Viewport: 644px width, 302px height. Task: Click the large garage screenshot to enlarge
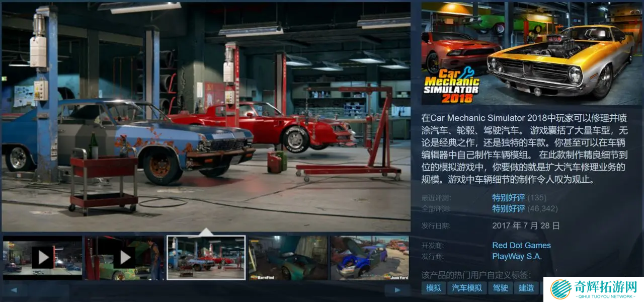pos(206,116)
